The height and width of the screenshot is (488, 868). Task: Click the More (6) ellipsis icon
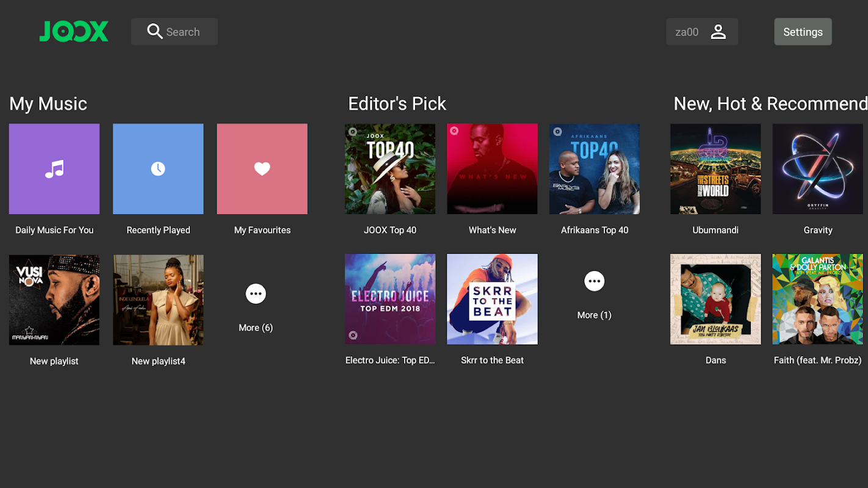tap(256, 294)
